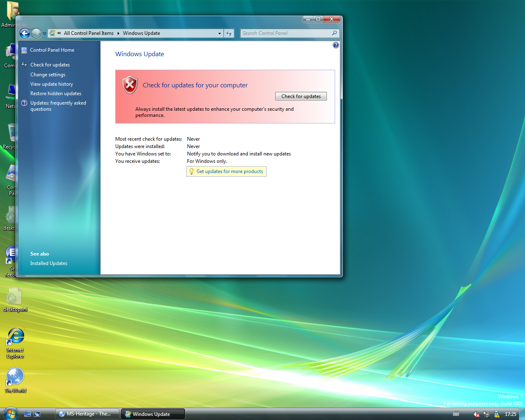
Task: Click View update history link
Action: tap(52, 84)
